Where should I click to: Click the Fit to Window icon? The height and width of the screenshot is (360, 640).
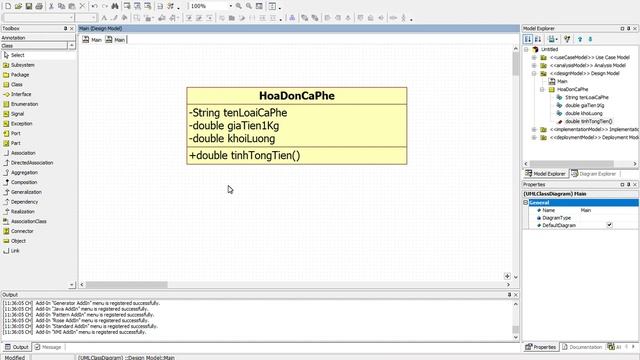259,6
